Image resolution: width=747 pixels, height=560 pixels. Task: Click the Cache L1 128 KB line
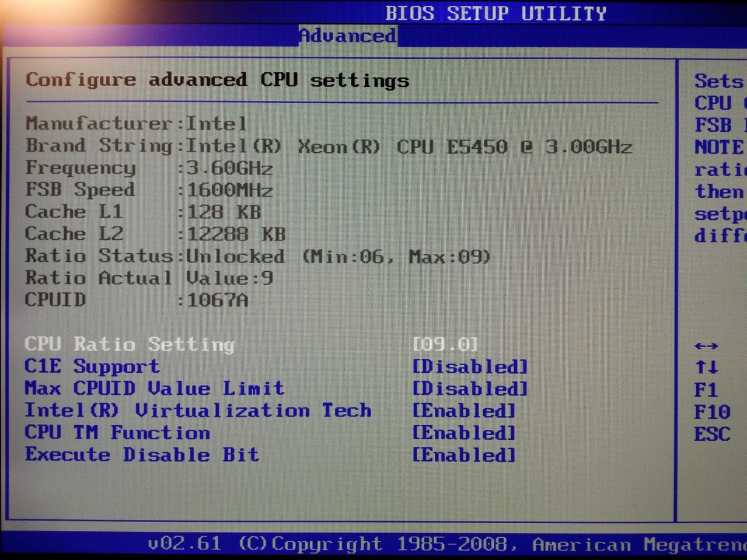click(x=143, y=212)
